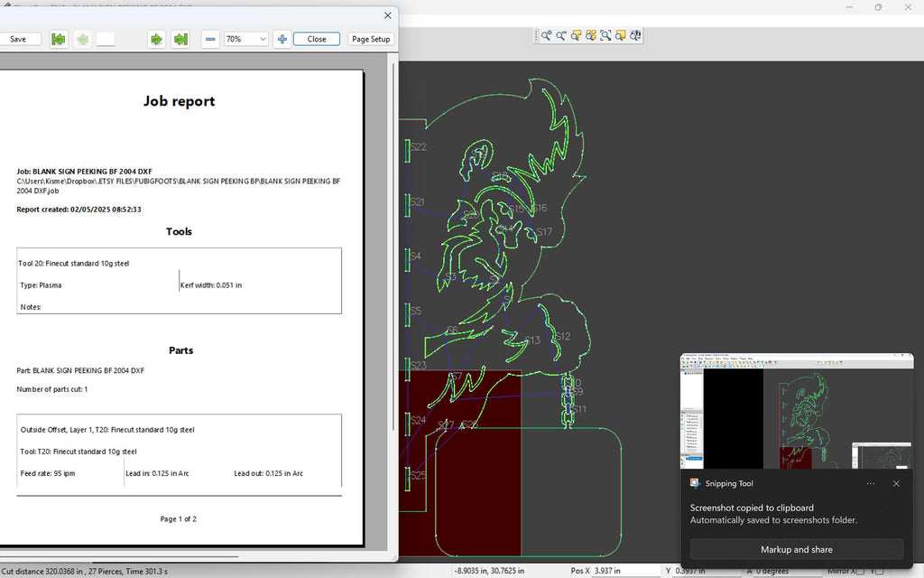This screenshot has height=578, width=924.
Task: Click the Zoom In magnifier in main toolbar
Action: click(x=546, y=35)
